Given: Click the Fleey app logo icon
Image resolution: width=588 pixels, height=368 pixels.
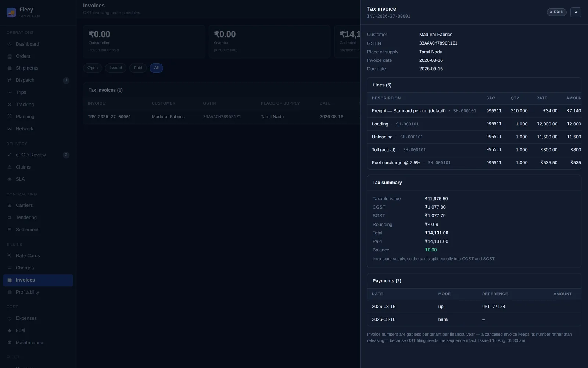Looking at the screenshot, I should [11, 13].
